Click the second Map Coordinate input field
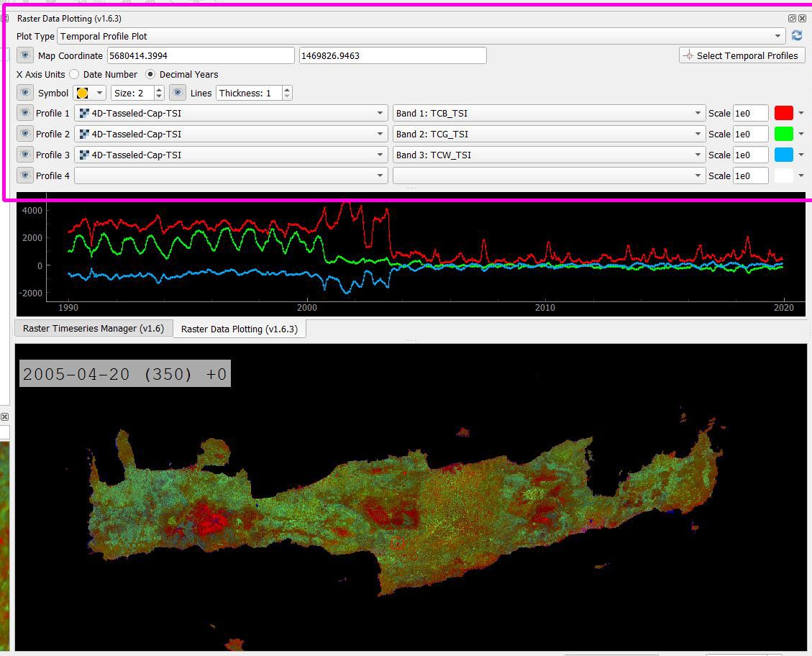 pyautogui.click(x=392, y=55)
